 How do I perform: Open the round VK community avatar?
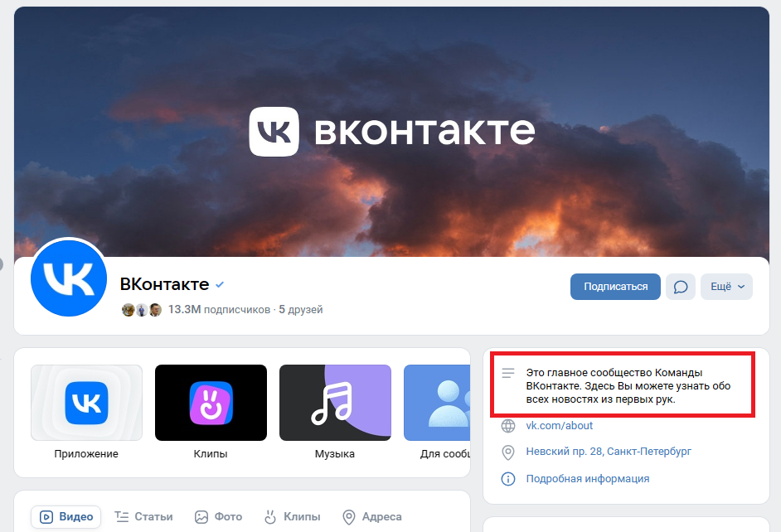[x=69, y=278]
